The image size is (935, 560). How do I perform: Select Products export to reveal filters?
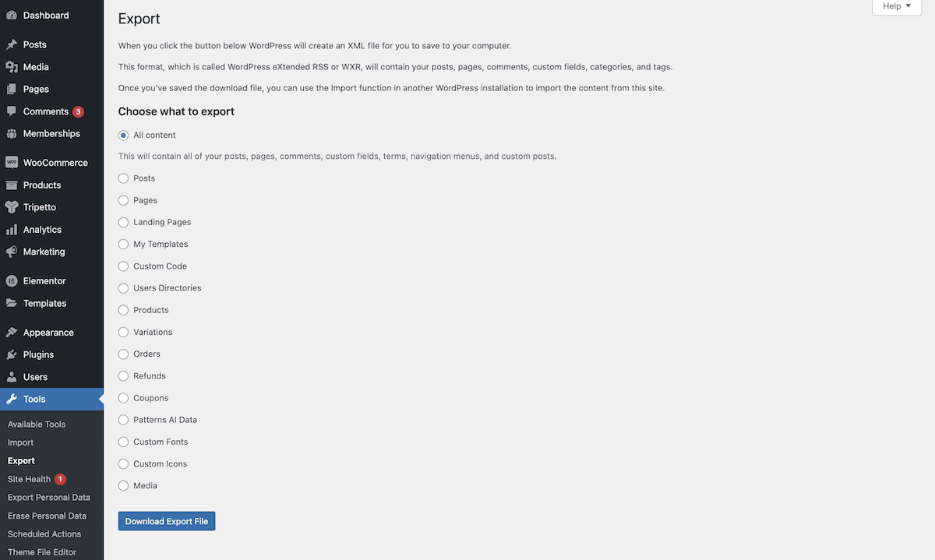pyautogui.click(x=123, y=310)
